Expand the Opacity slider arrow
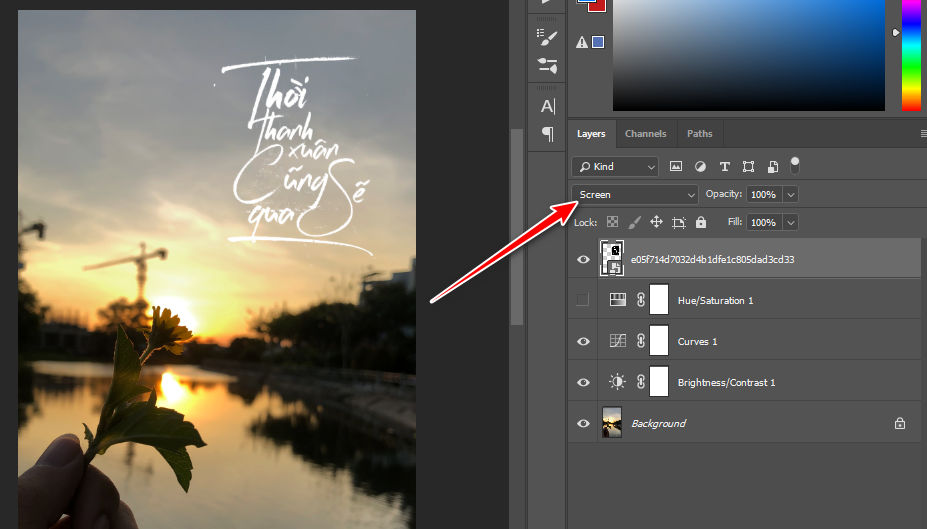Image resolution: width=927 pixels, height=529 pixels. point(790,194)
